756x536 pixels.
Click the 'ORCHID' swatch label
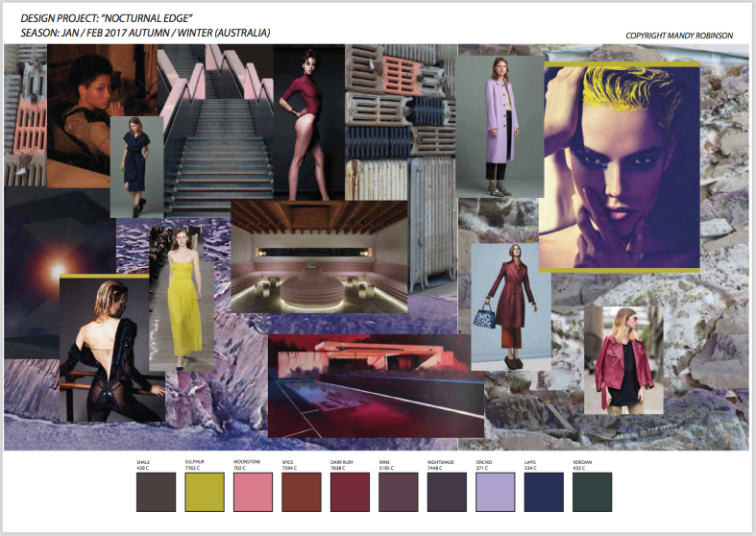click(x=484, y=462)
